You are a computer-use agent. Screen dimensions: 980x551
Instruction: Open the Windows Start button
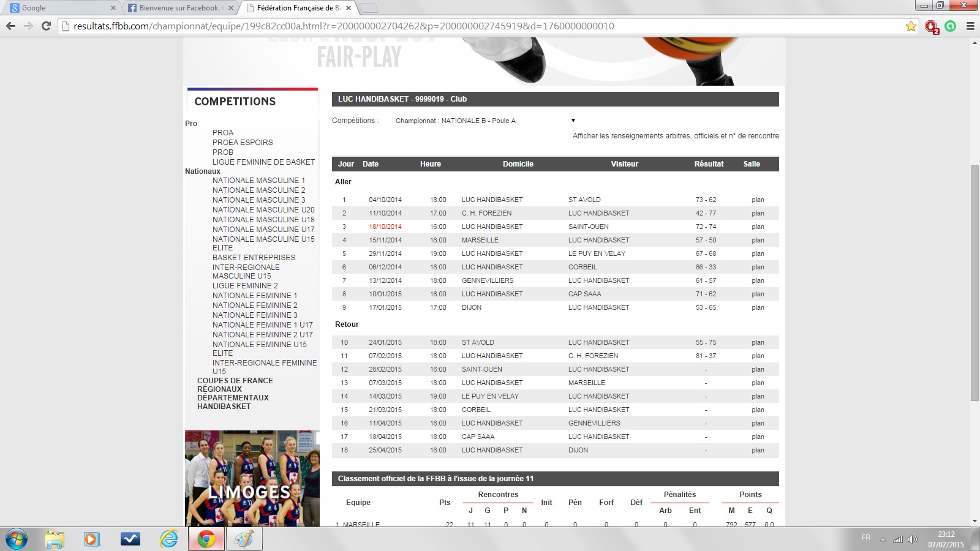17,539
